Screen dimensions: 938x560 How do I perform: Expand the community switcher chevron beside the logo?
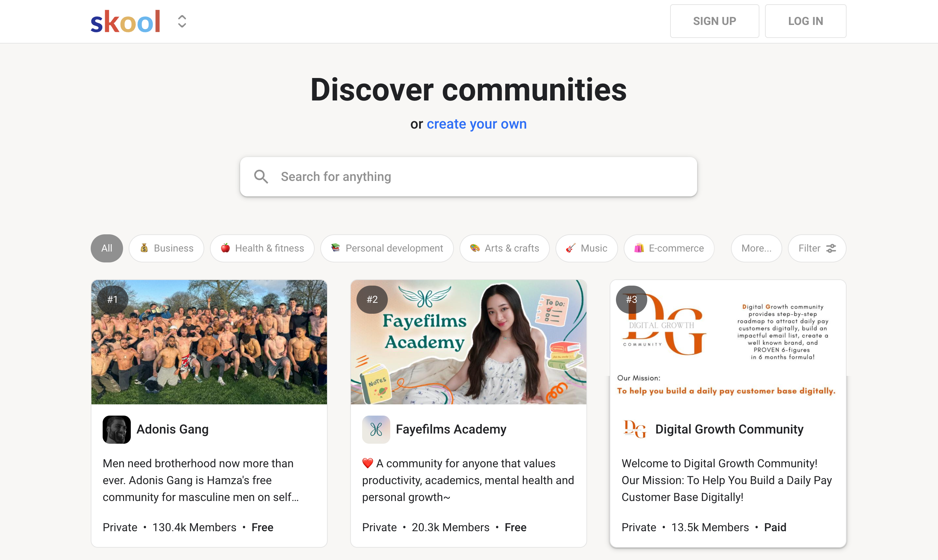pyautogui.click(x=182, y=21)
